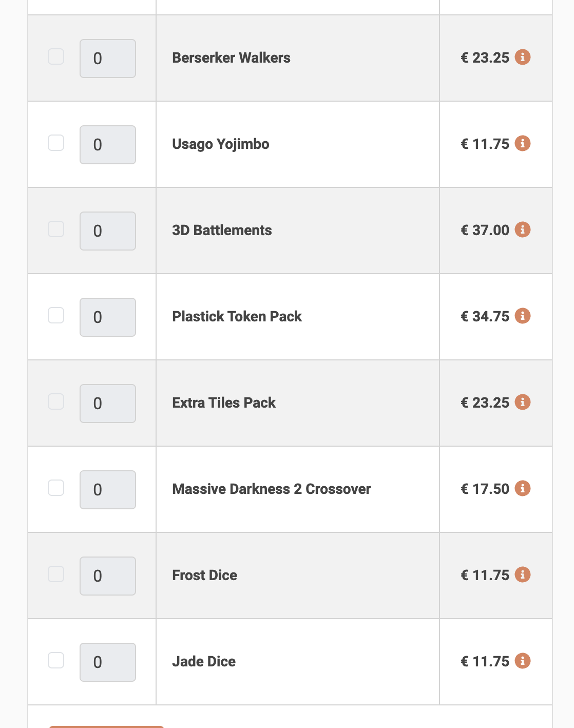The image size is (574, 728).
Task: Click the Frost Dice quantity field
Action: pyautogui.click(x=108, y=576)
